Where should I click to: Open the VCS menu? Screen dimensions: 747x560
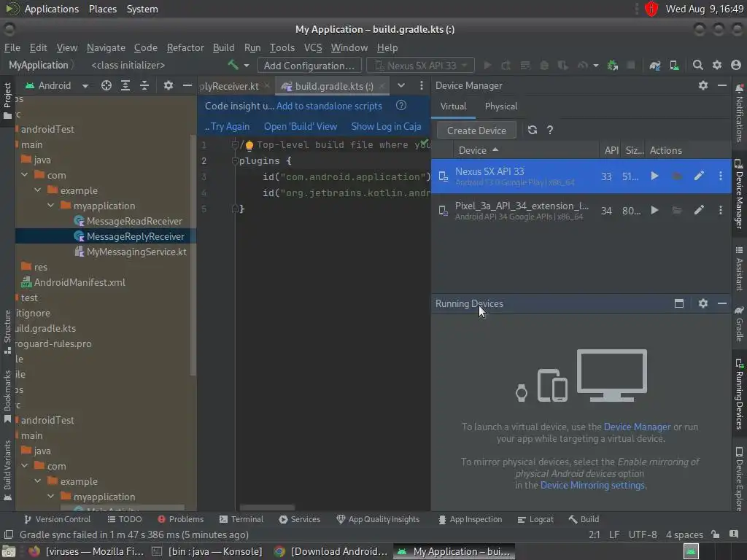[x=313, y=47]
